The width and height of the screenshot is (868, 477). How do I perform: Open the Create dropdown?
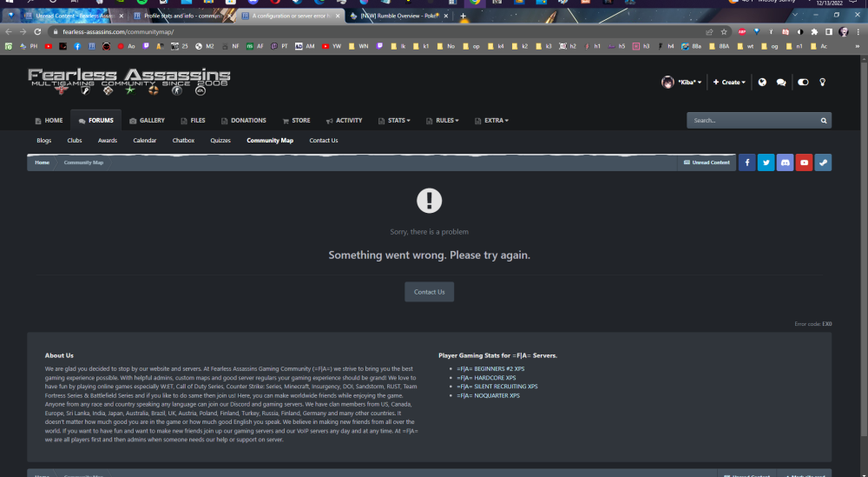[729, 82]
